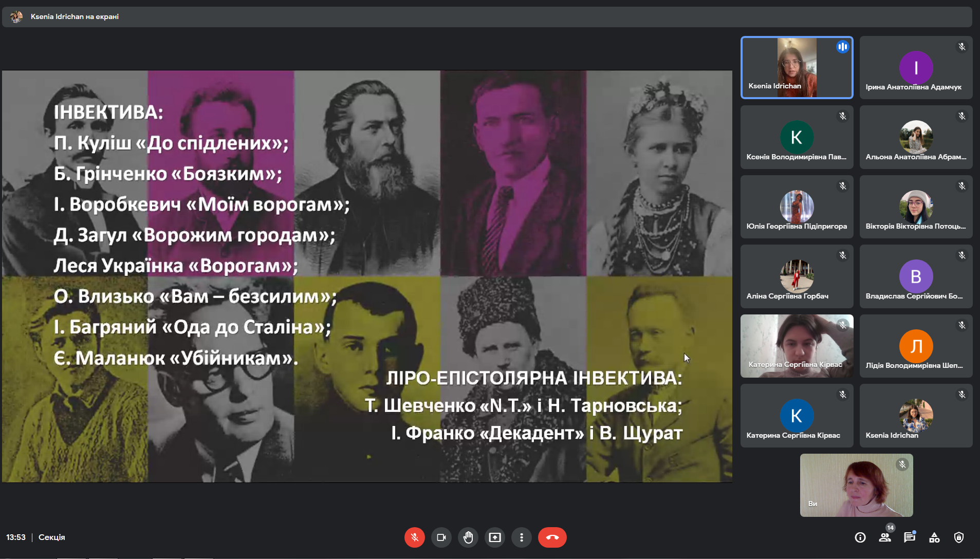980x559 pixels.
Task: Open the three-dot more options menu
Action: 521,537
